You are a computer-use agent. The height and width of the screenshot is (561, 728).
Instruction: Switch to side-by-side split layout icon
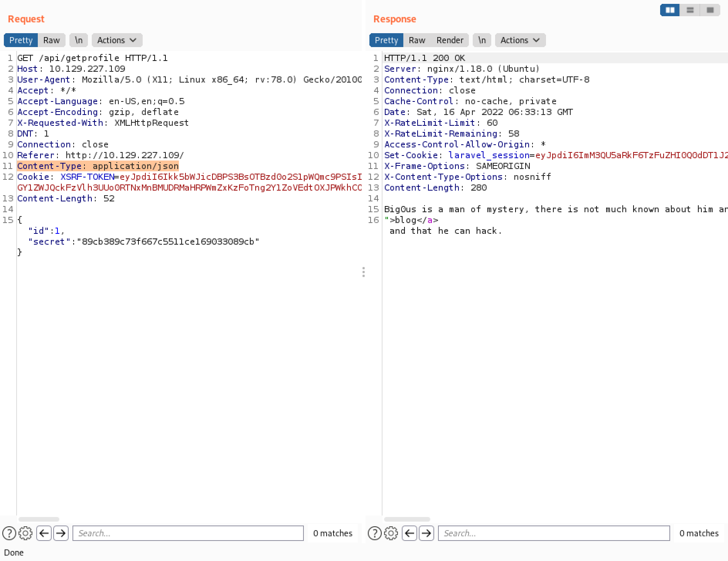(670, 10)
